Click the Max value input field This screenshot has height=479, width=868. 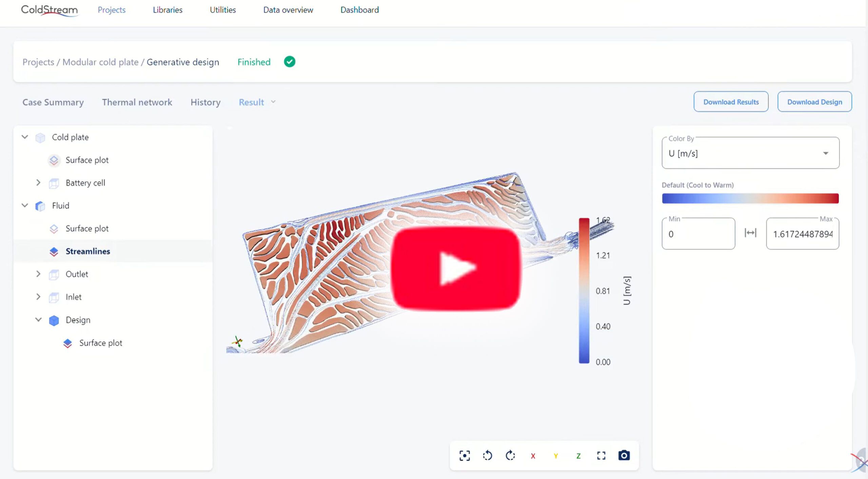(802, 234)
